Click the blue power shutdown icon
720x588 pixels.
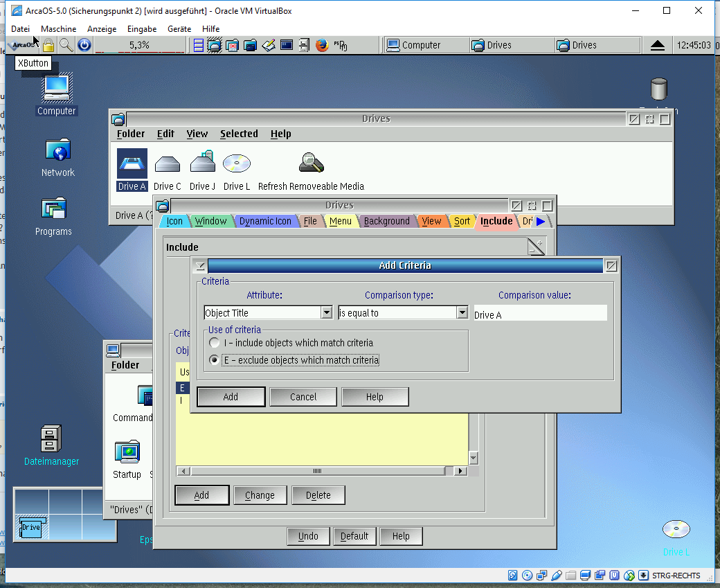tap(84, 45)
